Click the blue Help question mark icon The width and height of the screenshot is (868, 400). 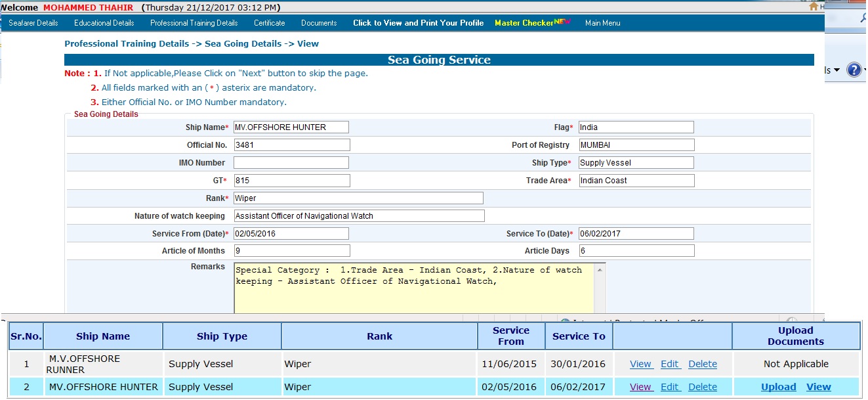[854, 70]
